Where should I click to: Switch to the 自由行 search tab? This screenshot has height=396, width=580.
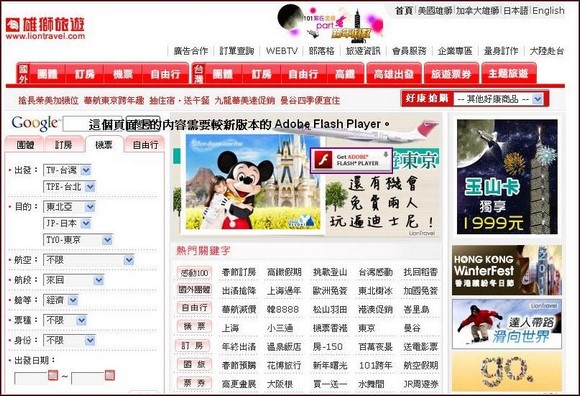tap(145, 145)
